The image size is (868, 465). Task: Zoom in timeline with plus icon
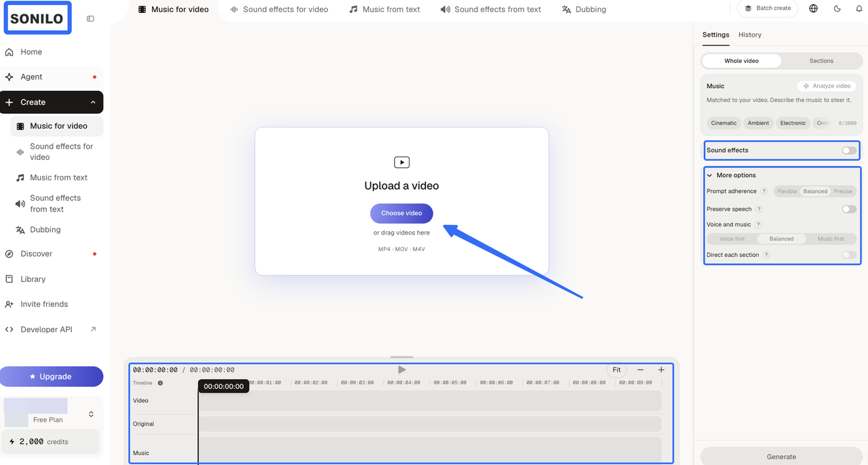(661, 370)
